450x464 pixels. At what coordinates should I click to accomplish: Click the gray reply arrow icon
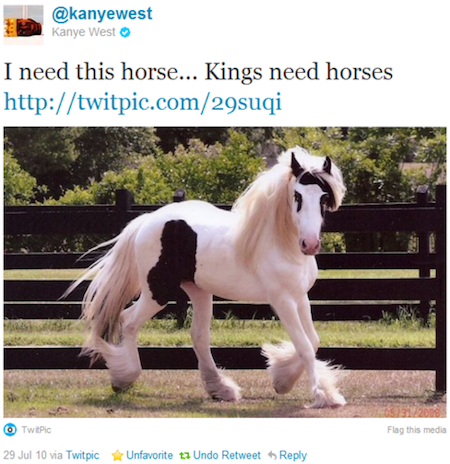click(272, 455)
